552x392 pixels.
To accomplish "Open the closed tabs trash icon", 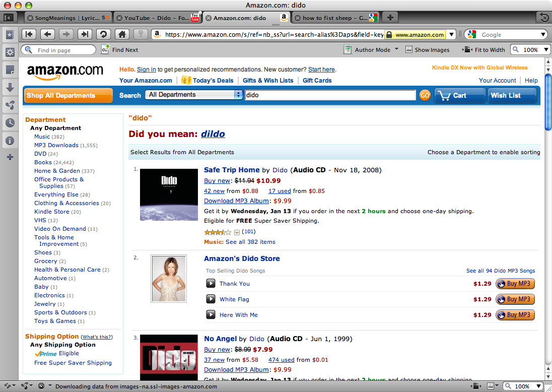I will click(544, 17).
